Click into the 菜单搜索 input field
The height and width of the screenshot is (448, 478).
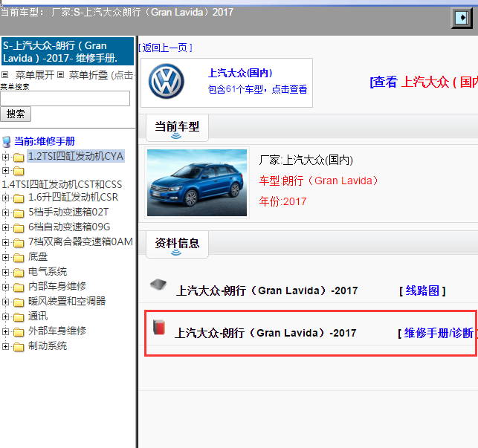pyautogui.click(x=65, y=98)
